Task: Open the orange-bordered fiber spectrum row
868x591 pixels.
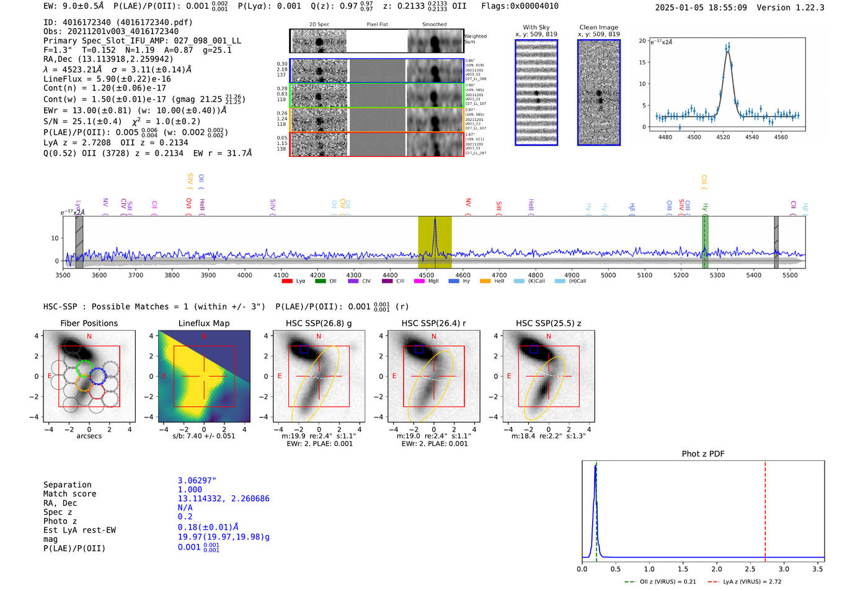Action: pos(377,120)
